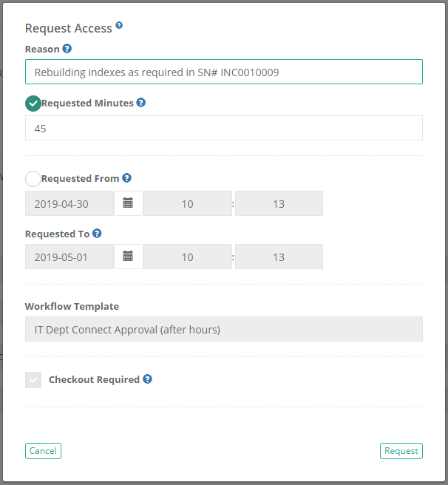Open calendar picker for Requested To date

pos(128,257)
